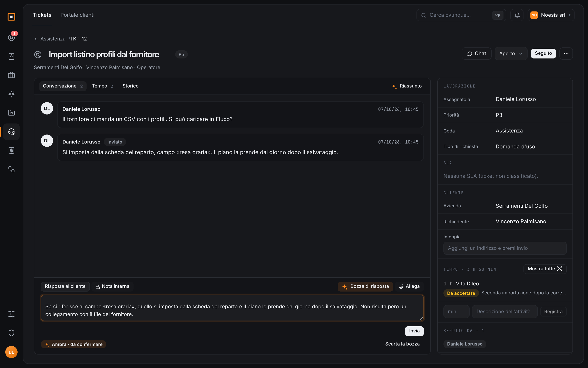This screenshot has height=368, width=588.
Task: Open the invoice dollar icon in sidebar
Action: (x=11, y=150)
